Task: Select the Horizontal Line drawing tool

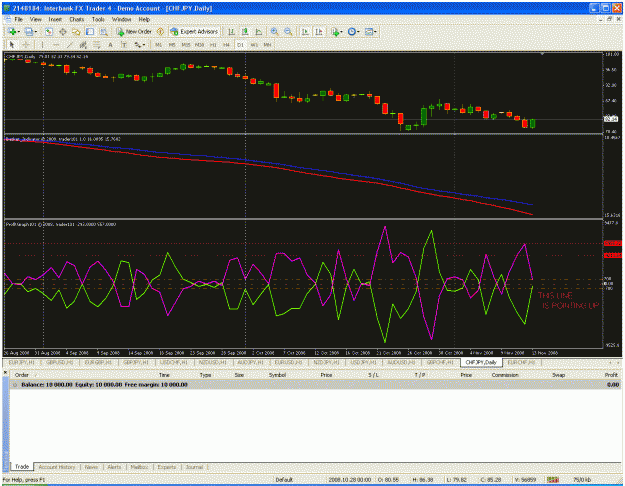Action: [x=56, y=45]
